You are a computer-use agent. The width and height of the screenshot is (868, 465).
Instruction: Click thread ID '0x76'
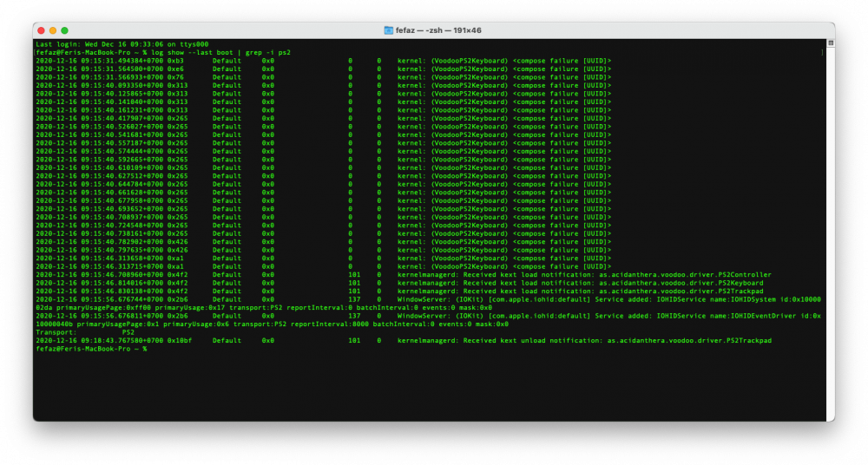(175, 77)
